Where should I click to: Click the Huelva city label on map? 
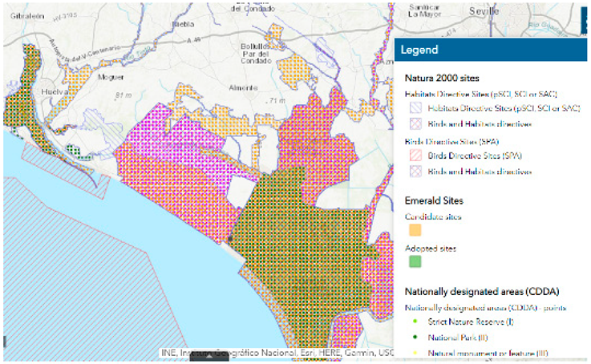pos(55,92)
